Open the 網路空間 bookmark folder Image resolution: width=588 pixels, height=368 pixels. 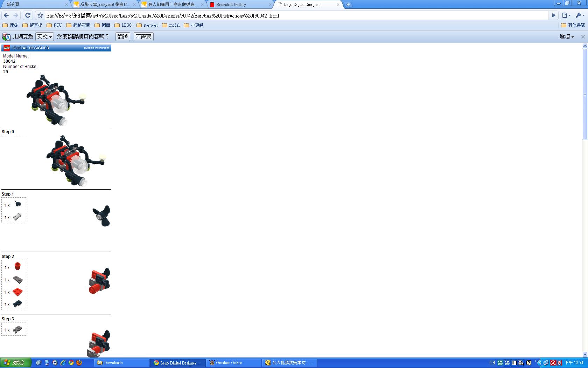point(78,25)
